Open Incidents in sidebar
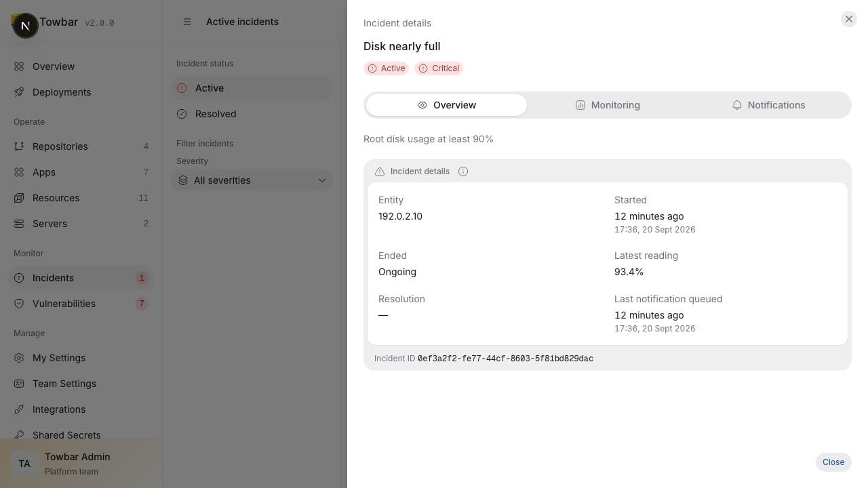This screenshot has width=868, height=488. point(81,278)
